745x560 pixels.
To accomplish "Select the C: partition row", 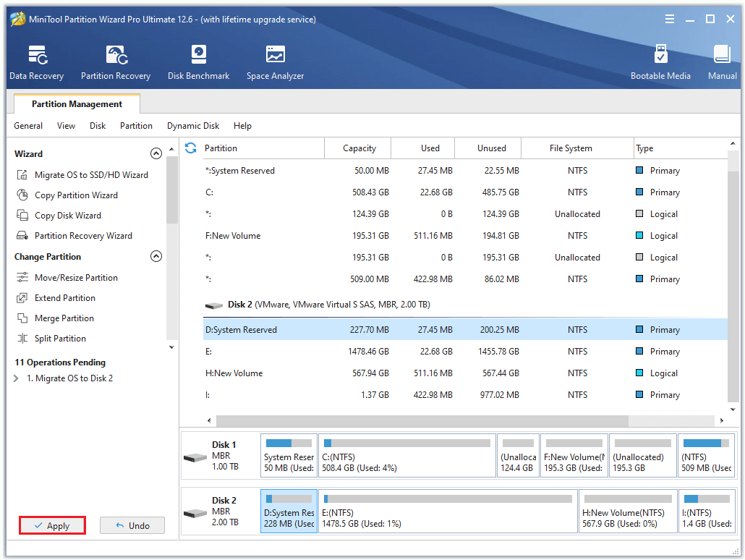I will click(465, 192).
